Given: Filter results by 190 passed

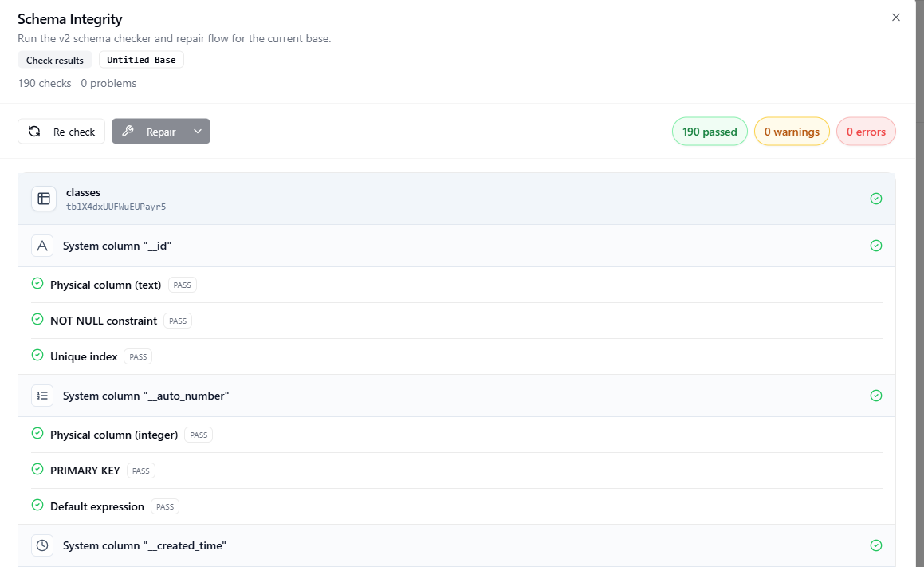Looking at the screenshot, I should [710, 132].
